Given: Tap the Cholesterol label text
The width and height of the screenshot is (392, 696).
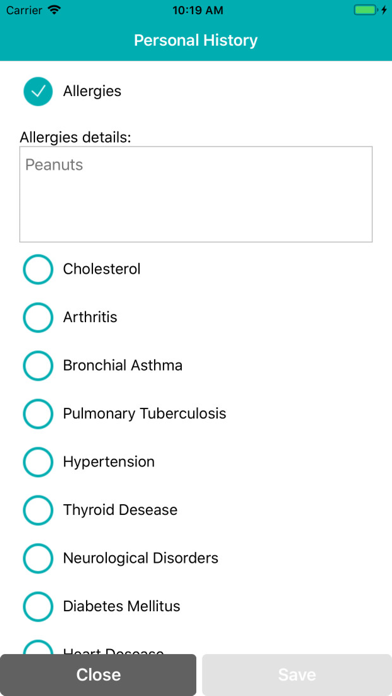Looking at the screenshot, I should point(102,269).
